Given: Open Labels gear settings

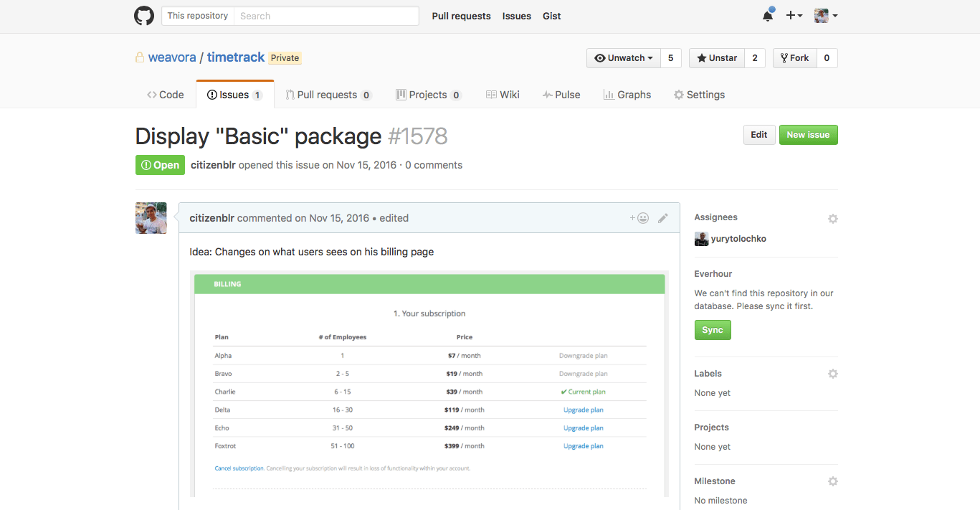Looking at the screenshot, I should (832, 374).
